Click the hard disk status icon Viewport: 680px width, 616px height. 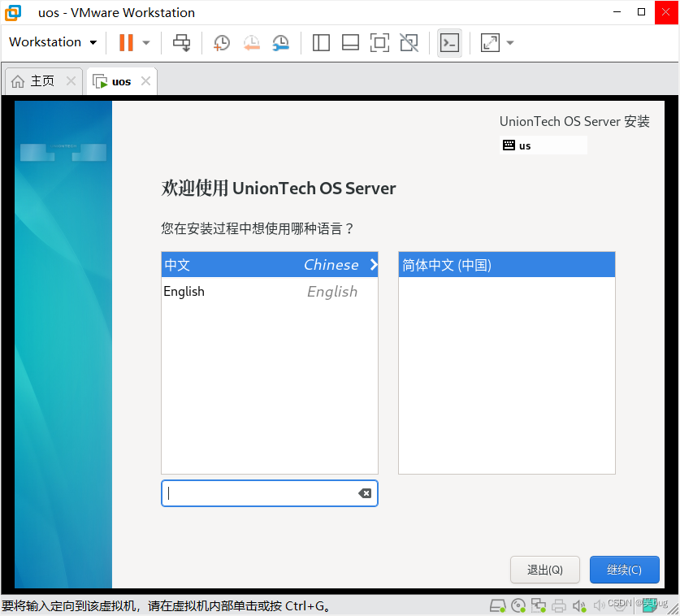497,605
